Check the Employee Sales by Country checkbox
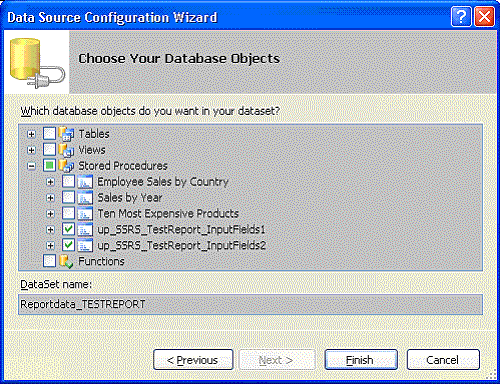Image resolution: width=500 pixels, height=385 pixels. click(68, 182)
